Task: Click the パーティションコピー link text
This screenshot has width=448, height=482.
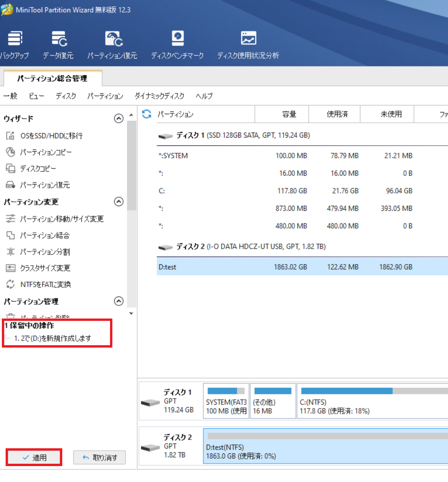Action: pyautogui.click(x=46, y=152)
